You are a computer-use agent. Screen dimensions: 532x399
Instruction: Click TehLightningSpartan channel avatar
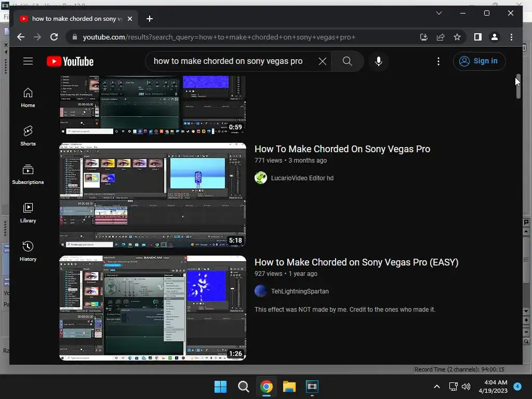[x=261, y=291]
